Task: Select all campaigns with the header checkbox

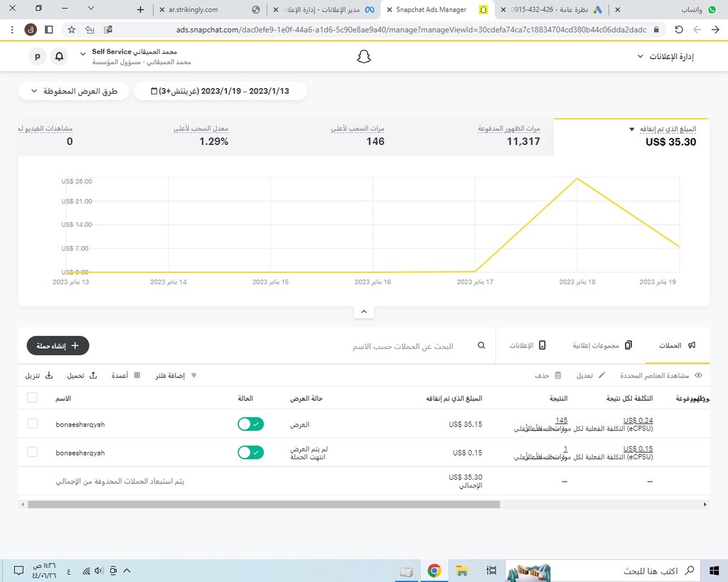Action: pyautogui.click(x=32, y=397)
